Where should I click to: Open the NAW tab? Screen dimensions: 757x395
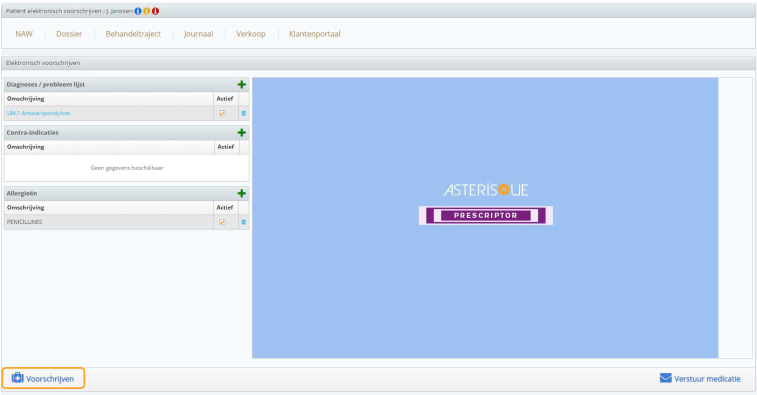point(24,34)
